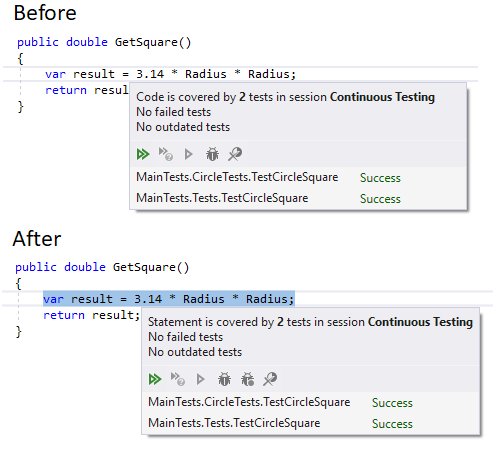Screen dimensions: 496x450
Task: Select MainTests.Tests.TestCircleSquare row in Before popup
Action: coord(298,198)
